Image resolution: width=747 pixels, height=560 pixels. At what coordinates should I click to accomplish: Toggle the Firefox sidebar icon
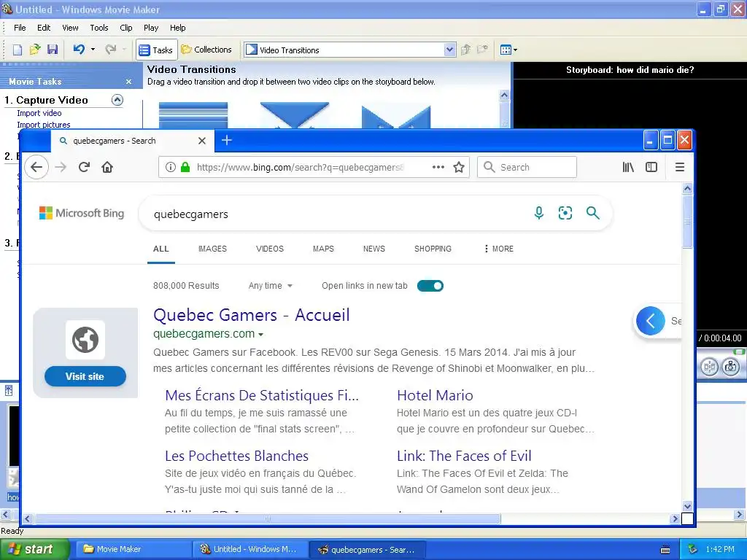[651, 167]
